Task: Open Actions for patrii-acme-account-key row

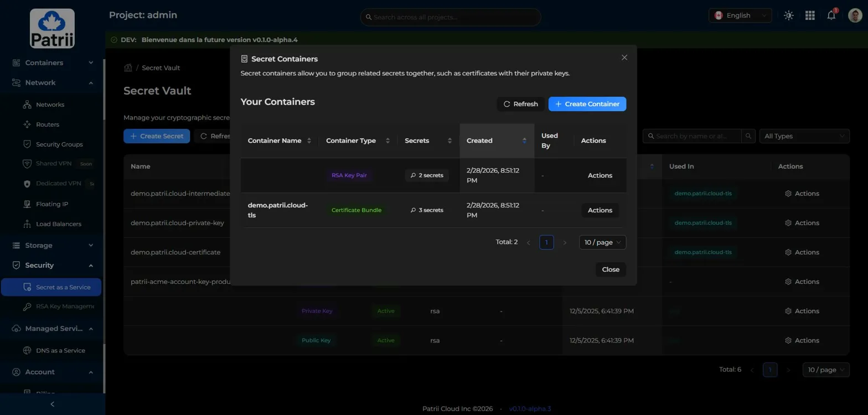Action: coord(802,282)
